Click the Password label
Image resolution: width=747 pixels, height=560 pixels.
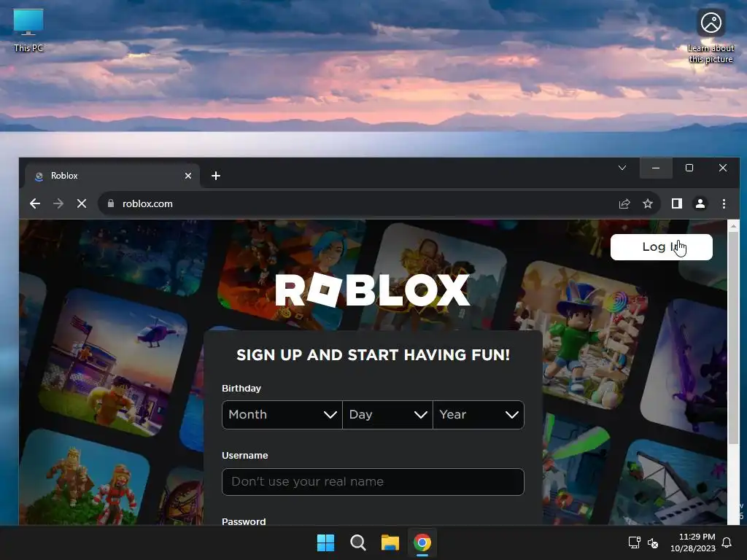coord(244,521)
